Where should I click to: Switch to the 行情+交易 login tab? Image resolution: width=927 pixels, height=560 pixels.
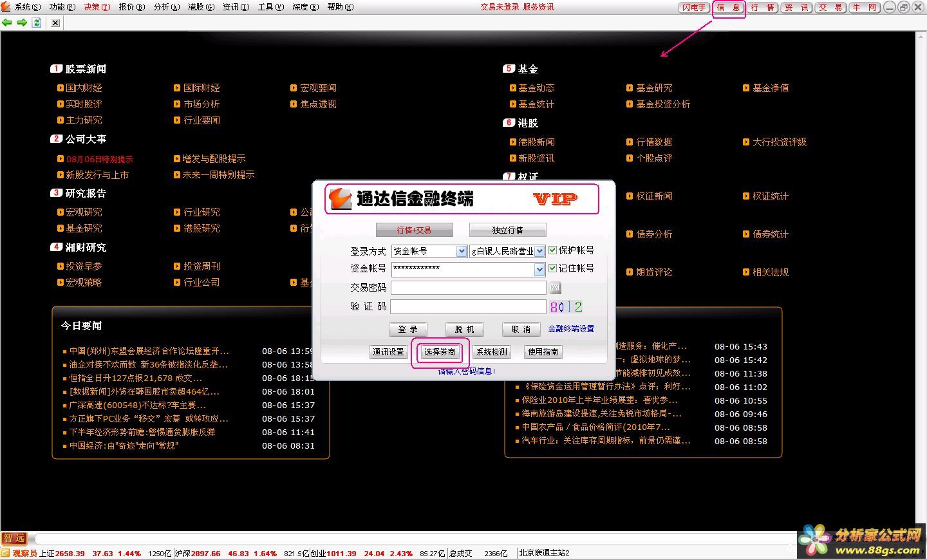(414, 230)
